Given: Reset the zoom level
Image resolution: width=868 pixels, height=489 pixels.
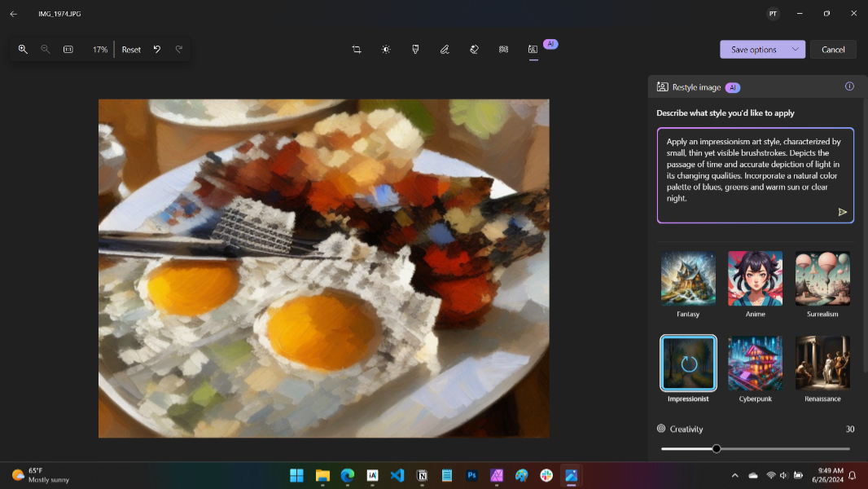Looking at the screenshot, I should point(131,49).
